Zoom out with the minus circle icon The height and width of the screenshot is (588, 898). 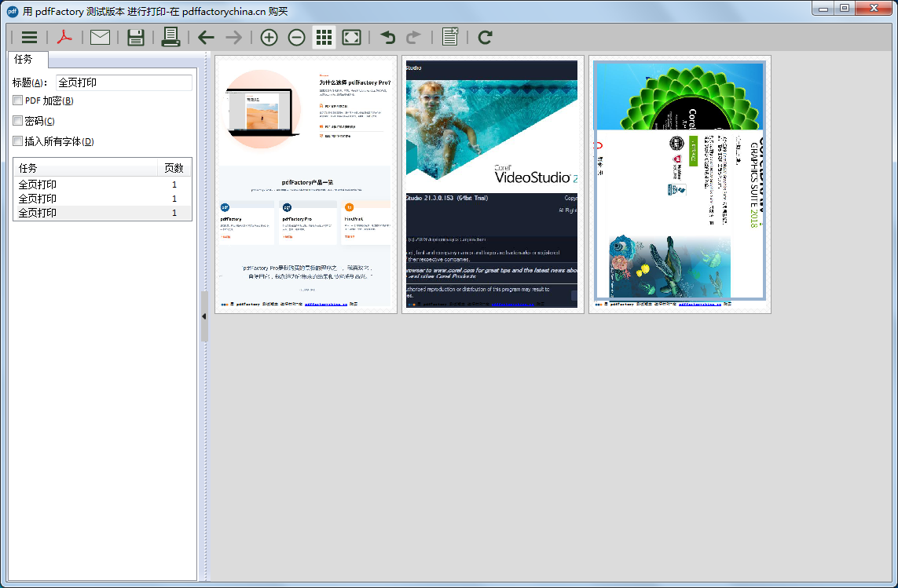pos(297,37)
